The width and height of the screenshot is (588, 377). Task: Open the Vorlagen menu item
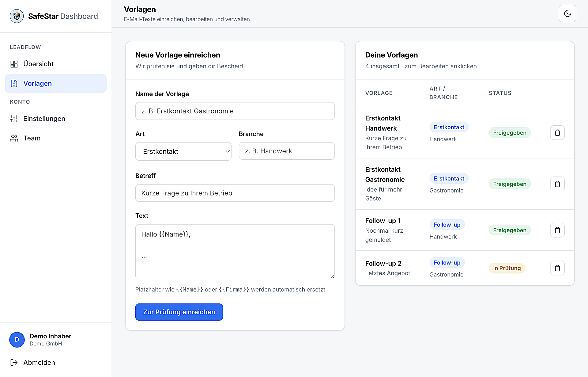click(x=56, y=83)
